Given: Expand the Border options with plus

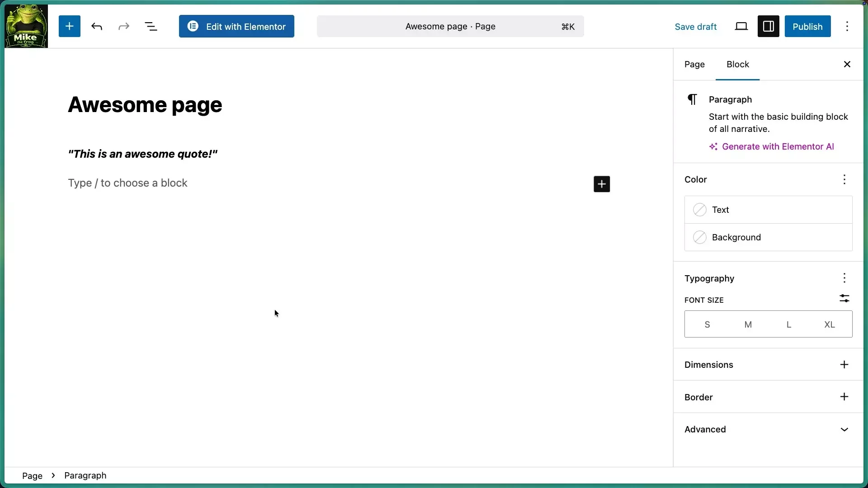Looking at the screenshot, I should 844,397.
